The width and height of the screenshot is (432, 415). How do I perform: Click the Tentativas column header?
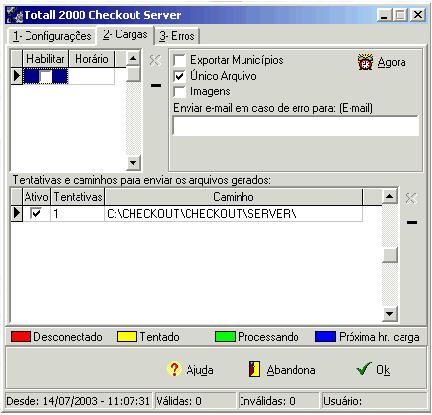tap(78, 197)
